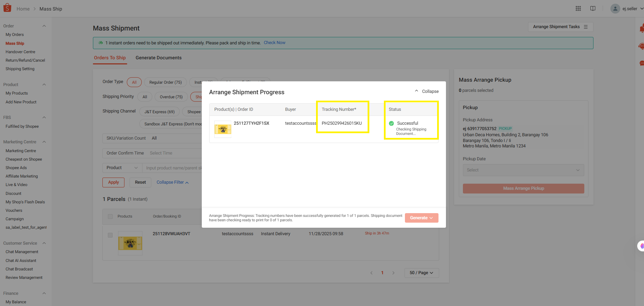The width and height of the screenshot is (644, 306).
Task: Open the Product search type dropdown
Action: pos(122,168)
